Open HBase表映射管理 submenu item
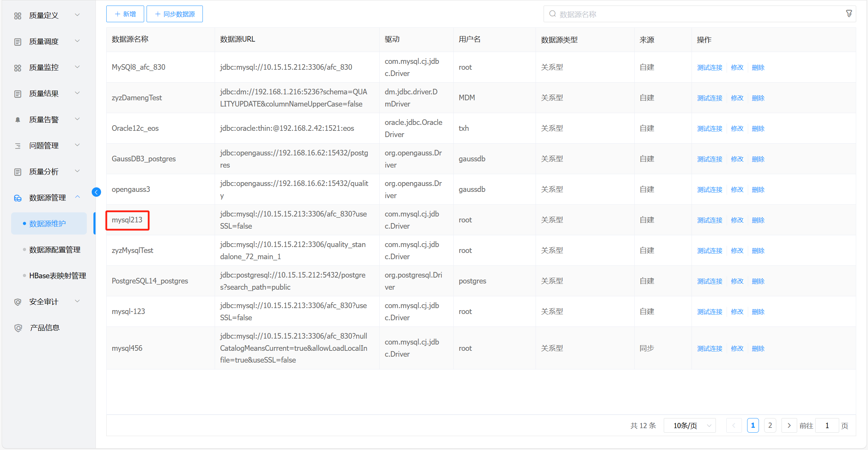 click(x=58, y=276)
